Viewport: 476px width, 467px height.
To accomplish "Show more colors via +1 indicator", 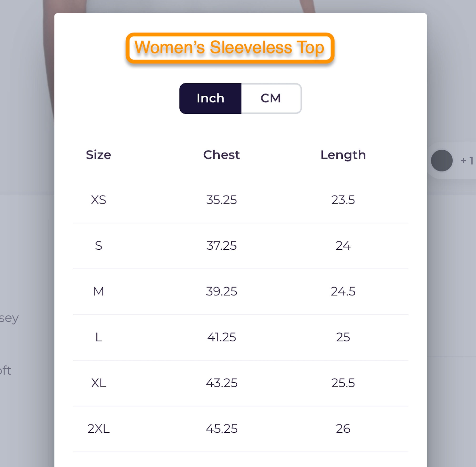I will [467, 161].
